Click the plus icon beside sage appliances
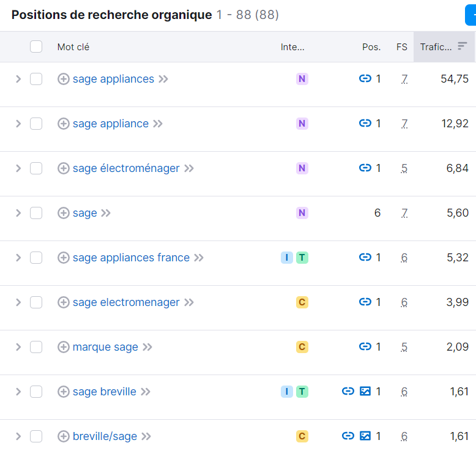Image resolution: width=476 pixels, height=451 pixels. point(64,79)
